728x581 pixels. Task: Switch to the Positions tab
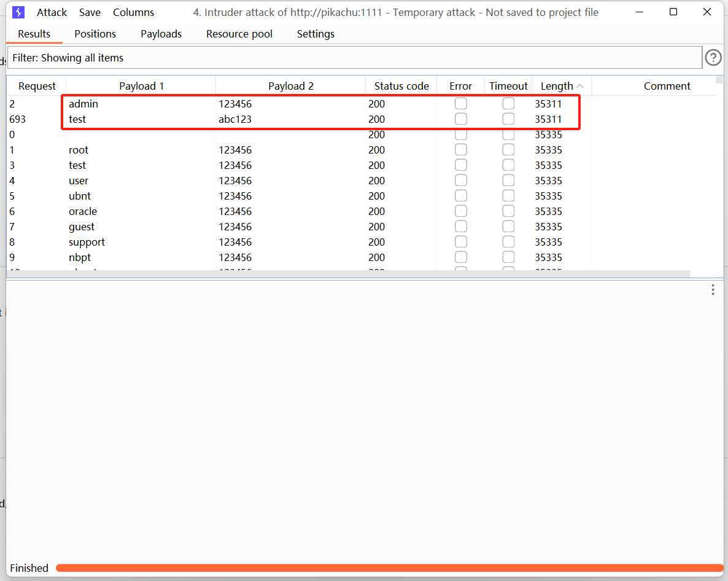click(x=95, y=34)
